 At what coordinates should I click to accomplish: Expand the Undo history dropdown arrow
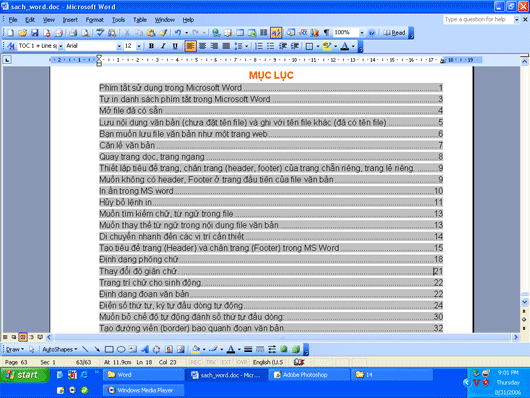click(x=186, y=33)
